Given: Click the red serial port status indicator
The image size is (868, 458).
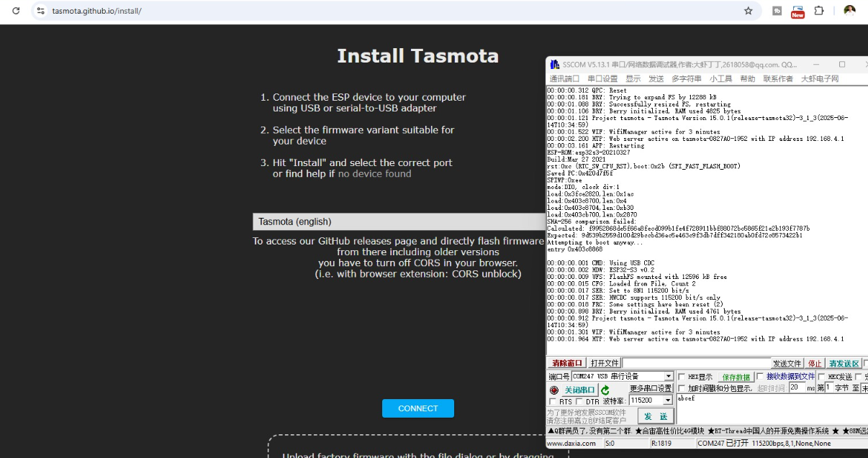Looking at the screenshot, I should pyautogui.click(x=553, y=390).
